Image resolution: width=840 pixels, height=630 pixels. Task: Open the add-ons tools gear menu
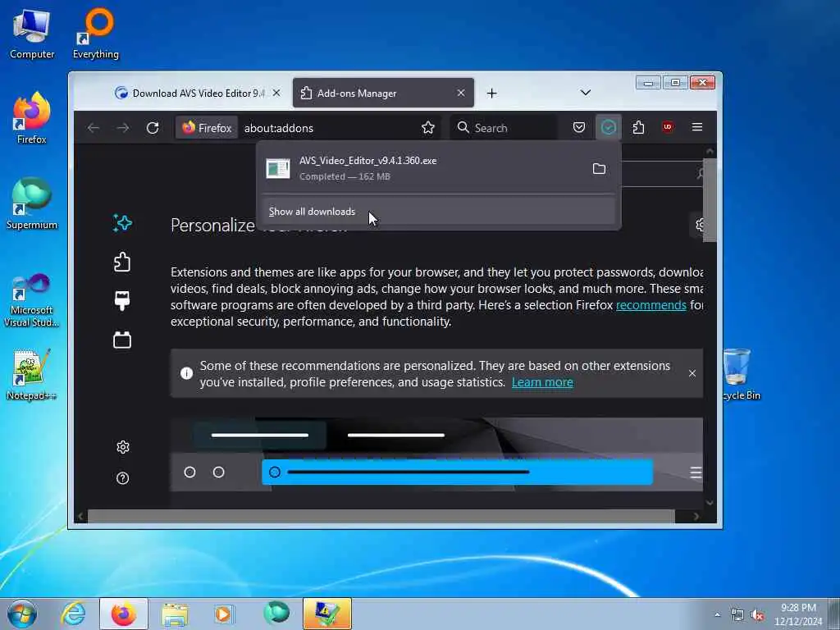pyautogui.click(x=699, y=225)
